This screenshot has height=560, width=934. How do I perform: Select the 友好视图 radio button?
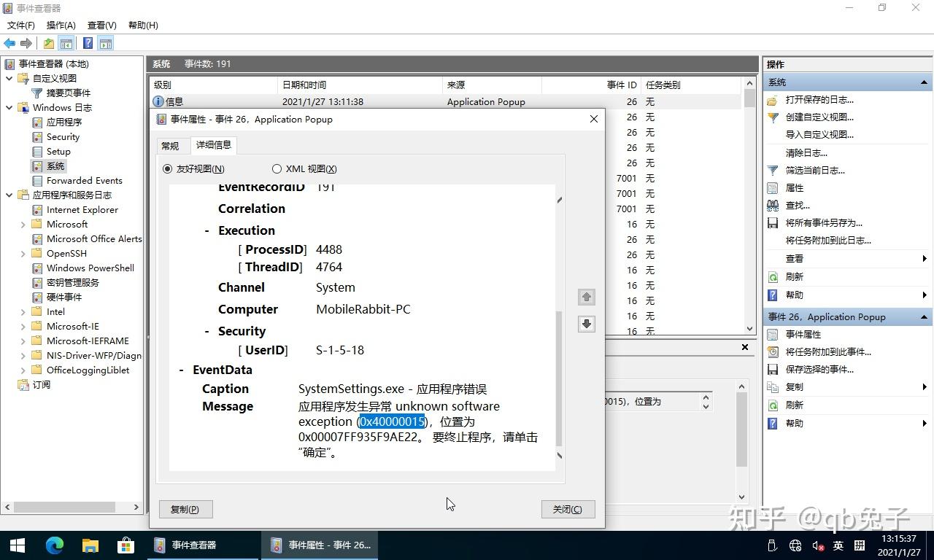(x=168, y=168)
